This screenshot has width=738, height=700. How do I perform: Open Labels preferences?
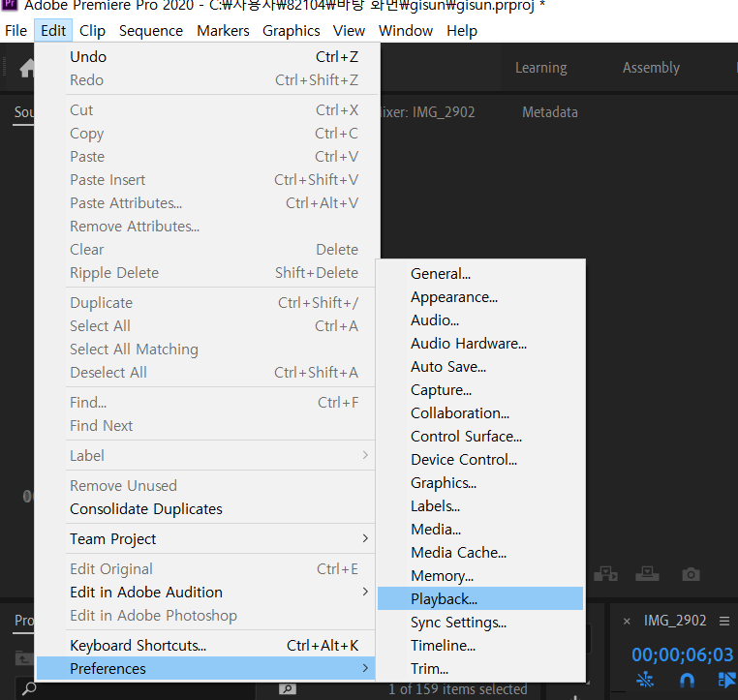[480, 506]
